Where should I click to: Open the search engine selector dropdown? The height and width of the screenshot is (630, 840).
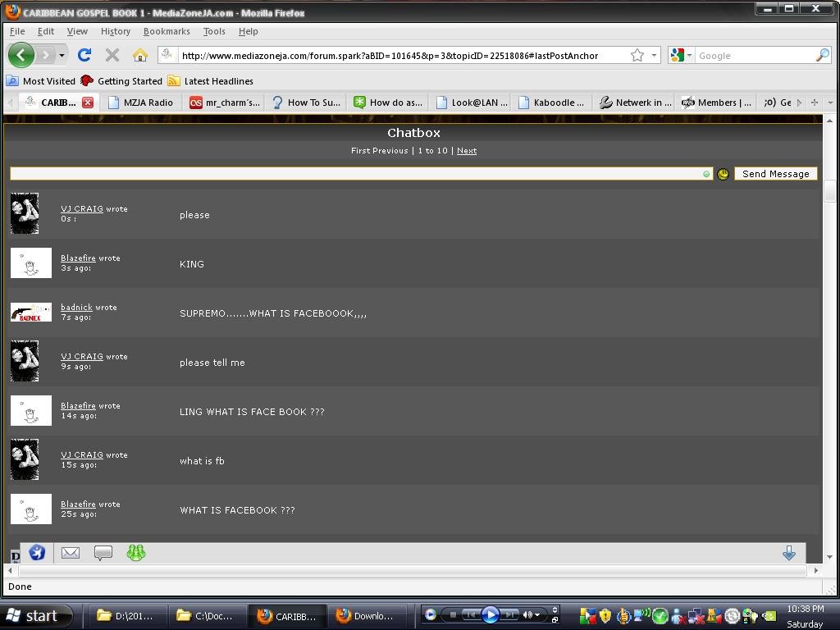(x=682, y=55)
